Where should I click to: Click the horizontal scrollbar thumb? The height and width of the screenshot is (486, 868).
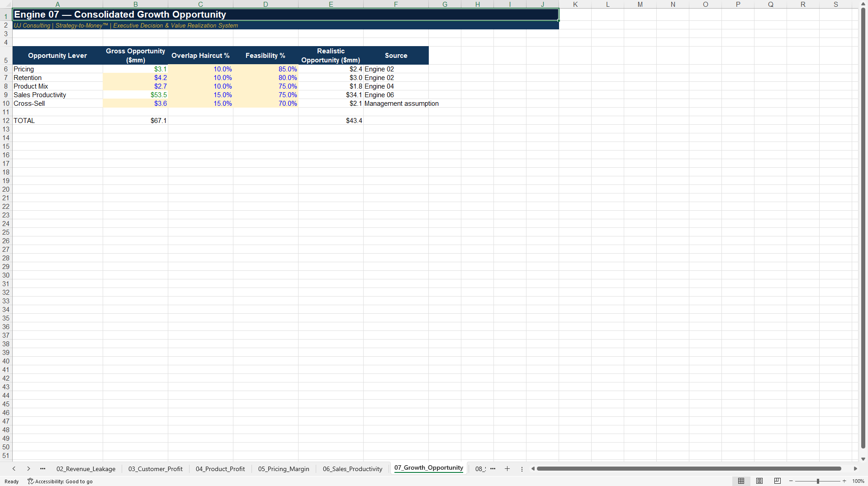coord(689,469)
